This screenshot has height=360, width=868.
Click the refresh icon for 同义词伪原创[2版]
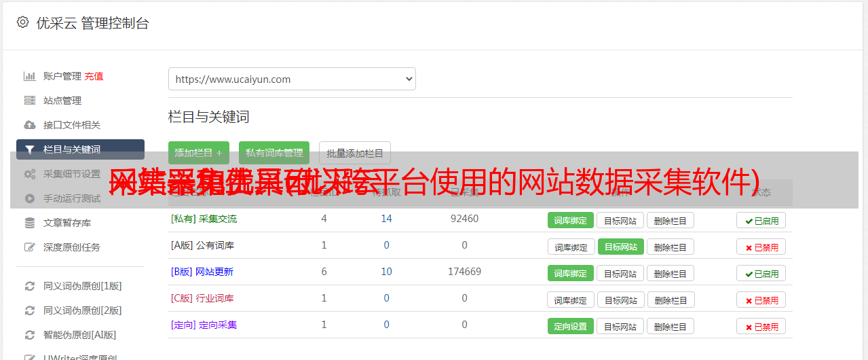pos(29,310)
